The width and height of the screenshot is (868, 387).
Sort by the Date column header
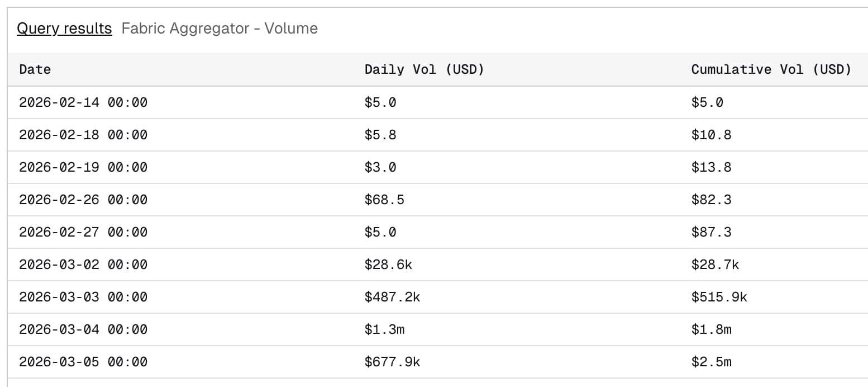(x=35, y=69)
